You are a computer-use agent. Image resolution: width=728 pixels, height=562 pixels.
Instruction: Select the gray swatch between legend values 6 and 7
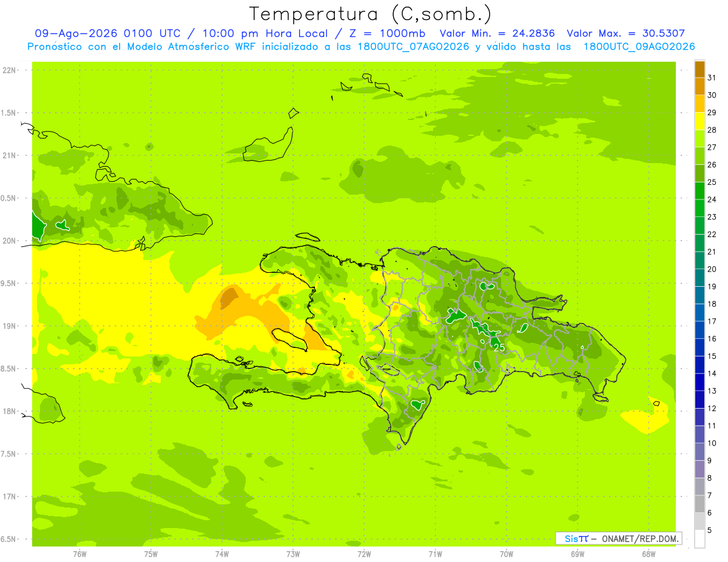pyautogui.click(x=699, y=504)
